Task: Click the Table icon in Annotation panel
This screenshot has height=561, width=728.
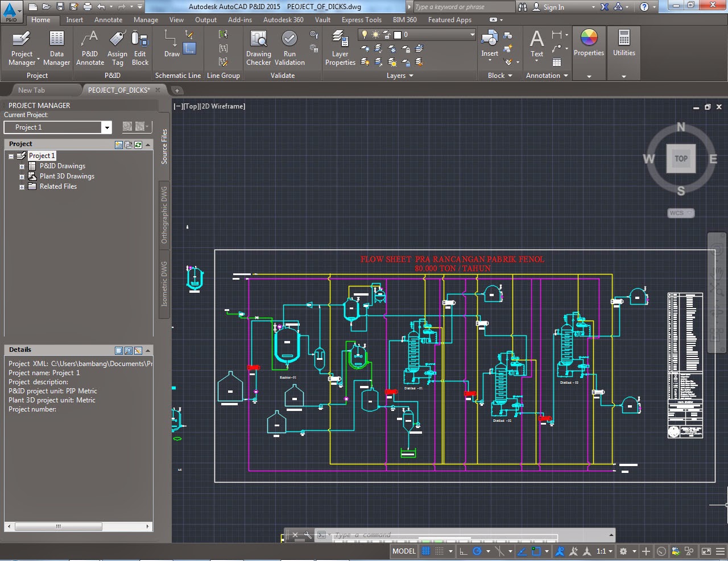Action: pos(557,62)
